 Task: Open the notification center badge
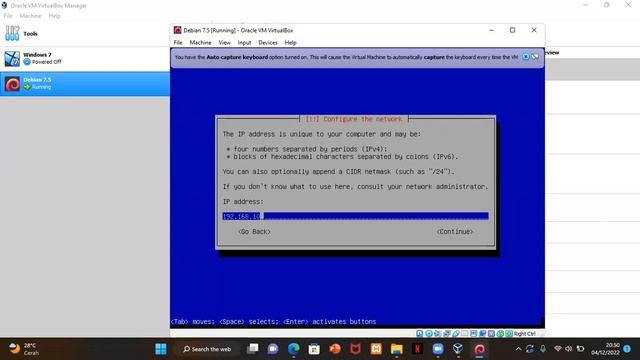tap(627, 349)
